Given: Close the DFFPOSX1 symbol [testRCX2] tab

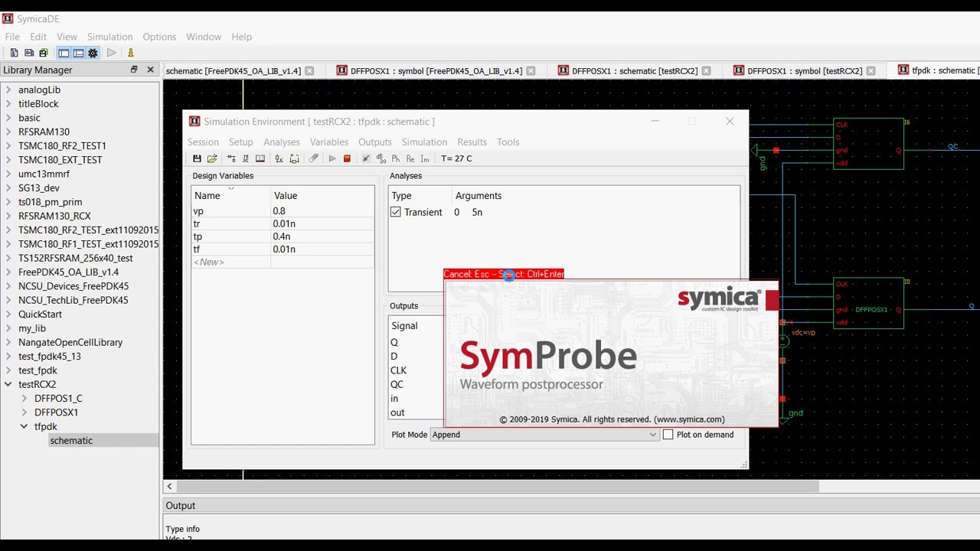Looking at the screenshot, I should 870,71.
